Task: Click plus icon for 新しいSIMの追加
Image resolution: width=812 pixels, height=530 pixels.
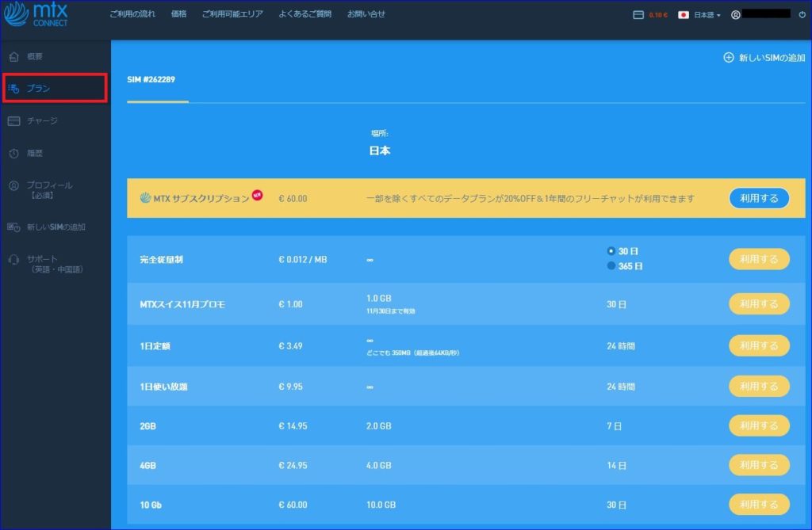Action: pyautogui.click(x=729, y=58)
